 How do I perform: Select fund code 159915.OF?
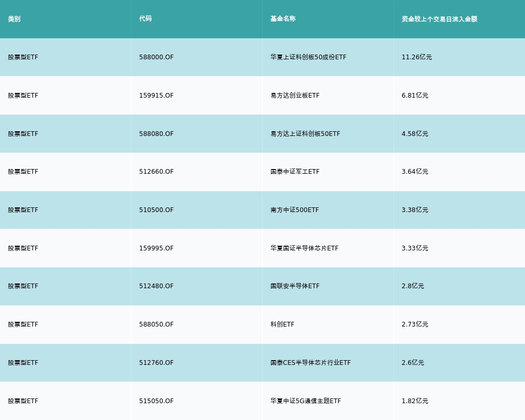(x=156, y=96)
